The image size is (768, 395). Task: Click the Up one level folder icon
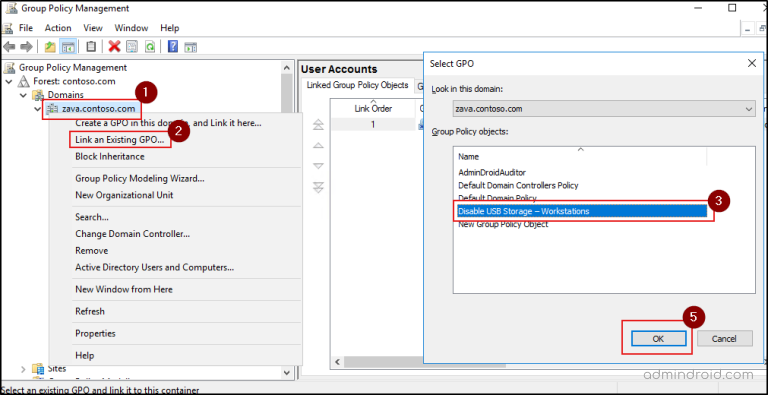tap(50, 47)
